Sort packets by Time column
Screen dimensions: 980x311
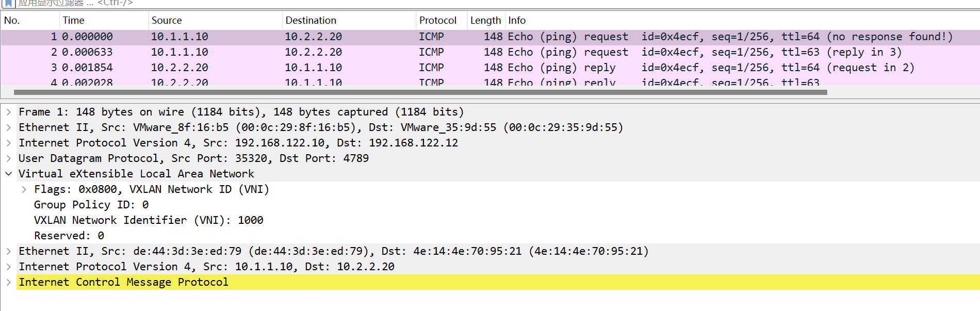pyautogui.click(x=104, y=20)
